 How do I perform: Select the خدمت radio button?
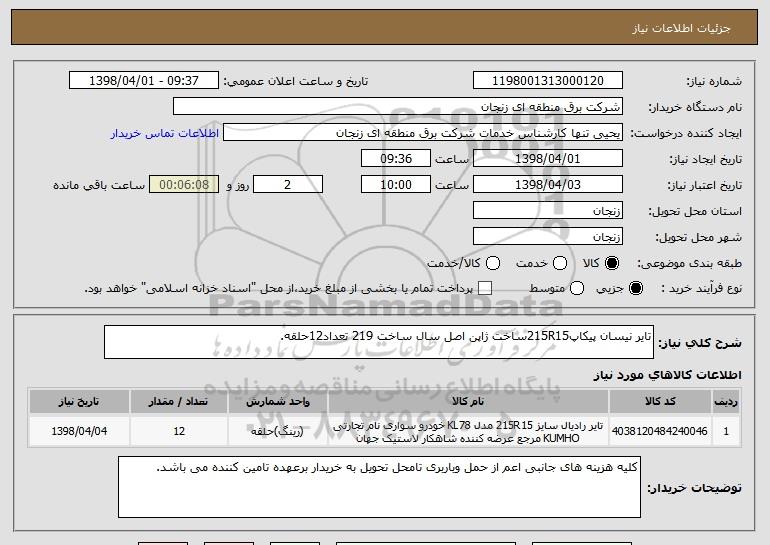click(560, 263)
